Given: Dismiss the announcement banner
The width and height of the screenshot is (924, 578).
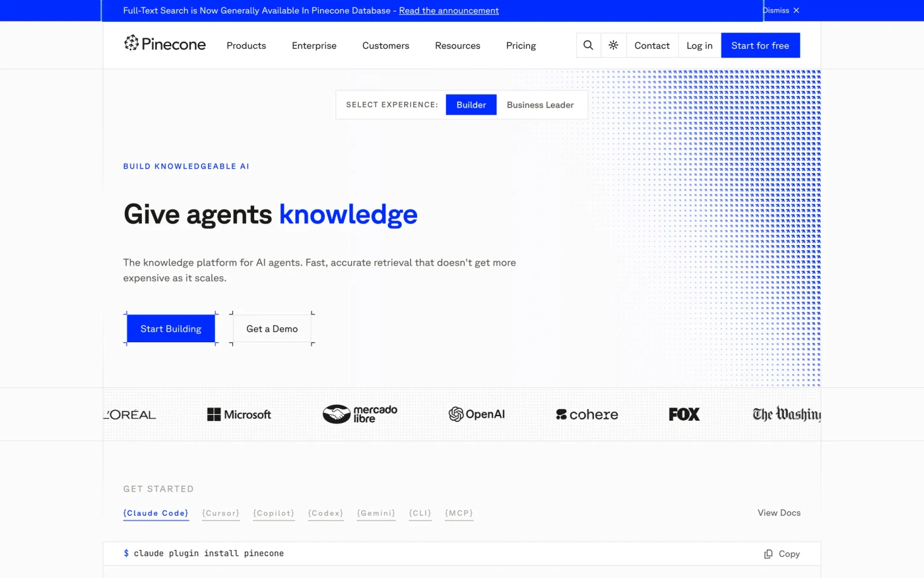Looking at the screenshot, I should [781, 11].
